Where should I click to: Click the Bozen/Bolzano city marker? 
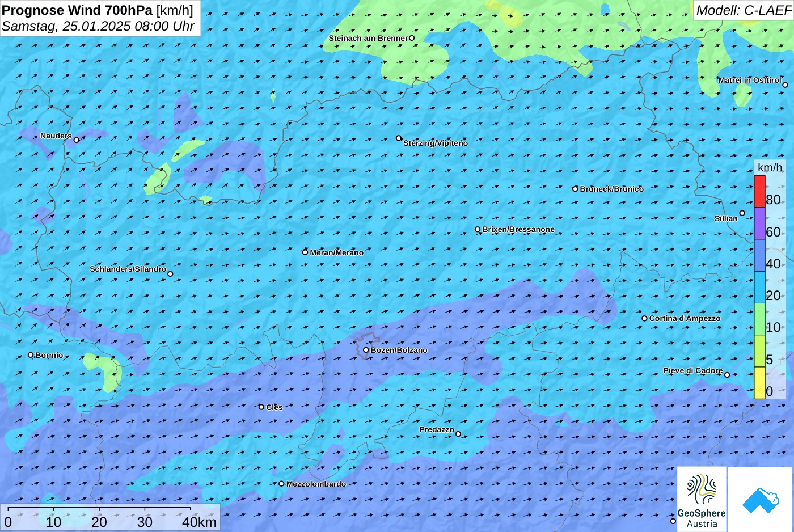[366, 350]
